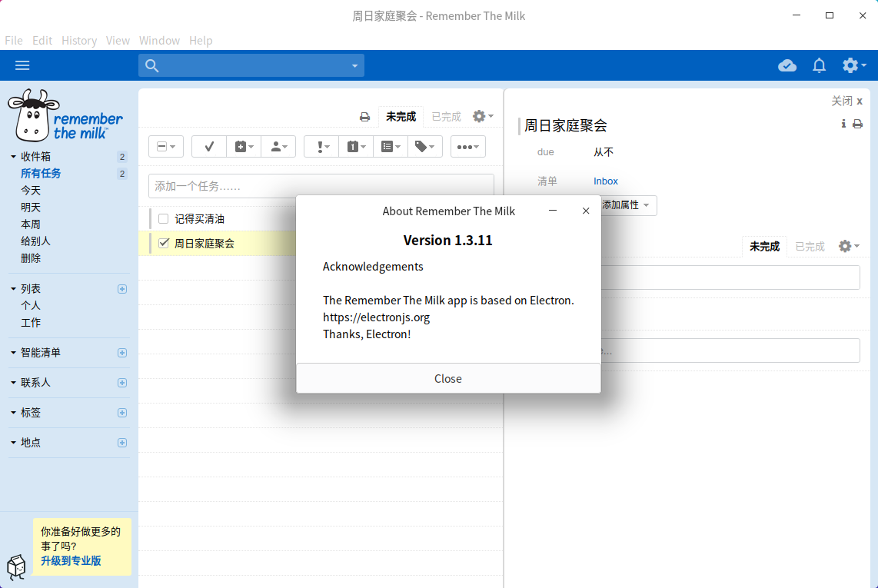This screenshot has height=588, width=878.
Task: Click the hamburger menu icon
Action: pyautogui.click(x=22, y=66)
